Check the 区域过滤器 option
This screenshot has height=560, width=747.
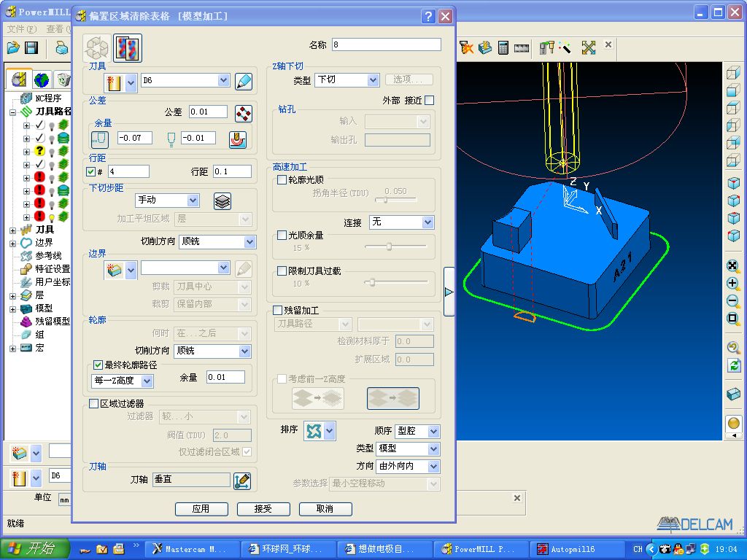93,403
